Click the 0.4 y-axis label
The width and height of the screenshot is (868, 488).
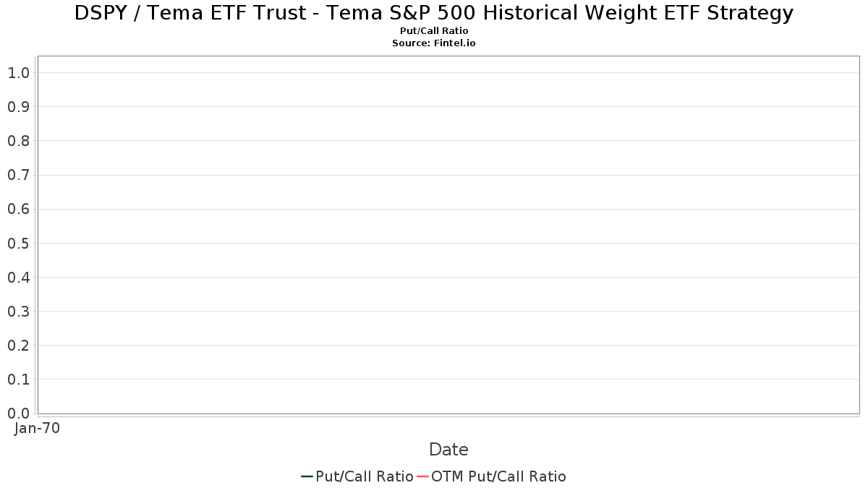point(18,277)
